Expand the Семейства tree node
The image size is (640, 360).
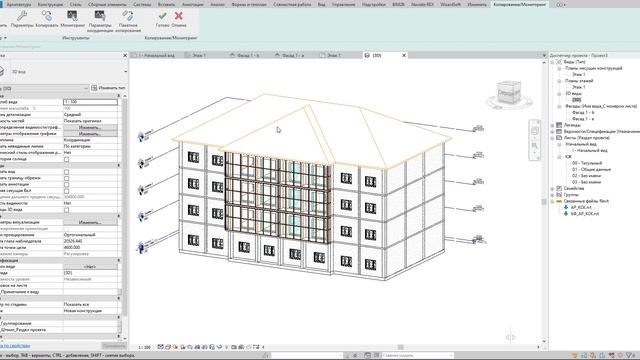[x=553, y=189]
